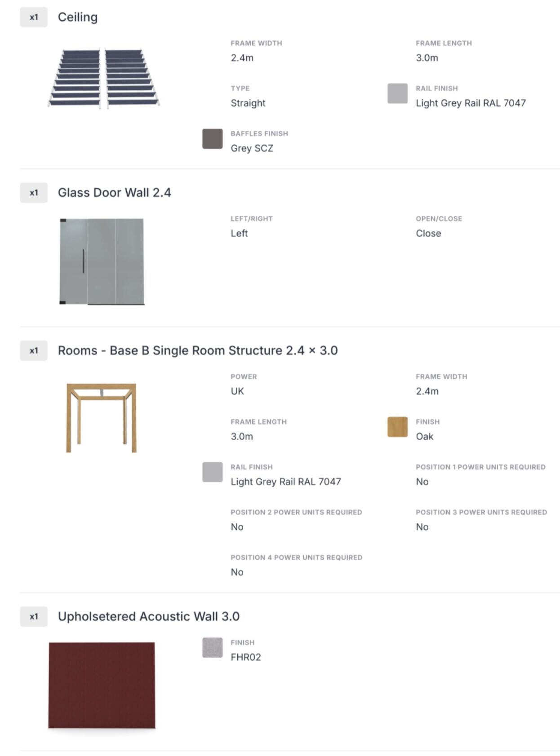
Task: Click the Ceiling baffles product thumbnail
Action: [x=103, y=79]
